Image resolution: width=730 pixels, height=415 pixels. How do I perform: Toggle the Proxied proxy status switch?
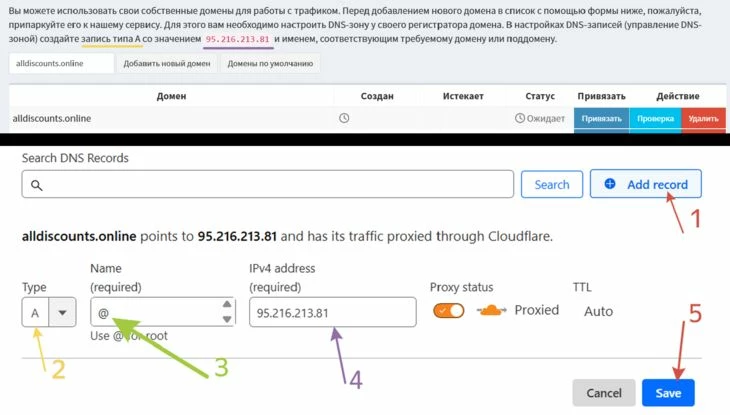coord(448,311)
